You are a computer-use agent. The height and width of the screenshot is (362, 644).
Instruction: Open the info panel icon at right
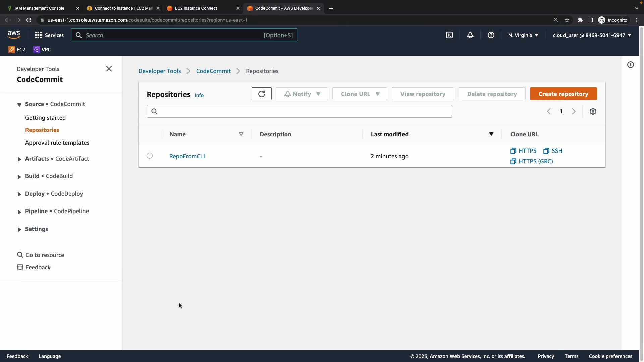tap(630, 65)
